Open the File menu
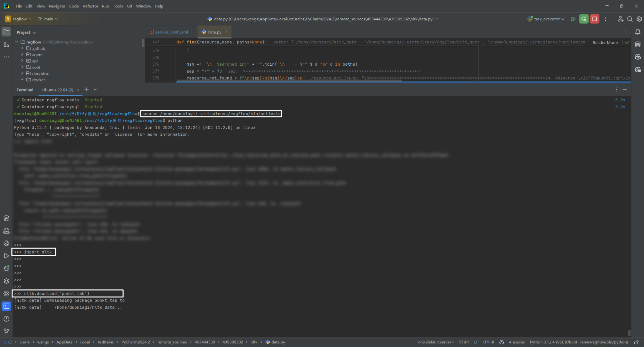Image resolution: width=644 pixels, height=347 pixels. (19, 6)
